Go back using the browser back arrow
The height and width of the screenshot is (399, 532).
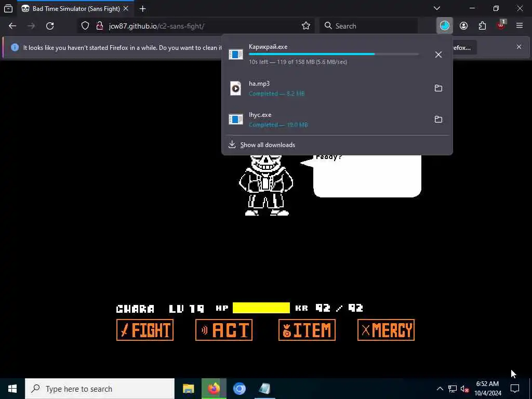(12, 26)
